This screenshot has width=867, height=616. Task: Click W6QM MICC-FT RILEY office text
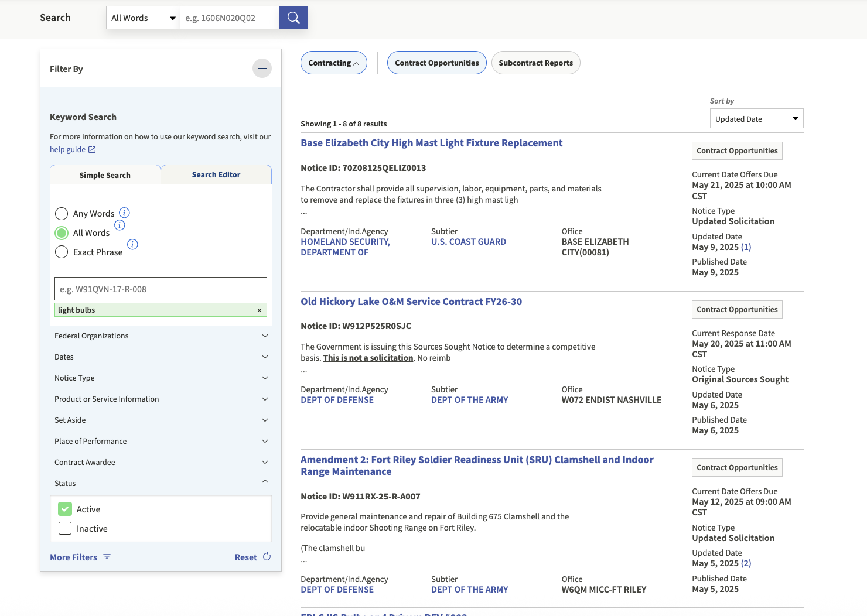[x=604, y=590]
